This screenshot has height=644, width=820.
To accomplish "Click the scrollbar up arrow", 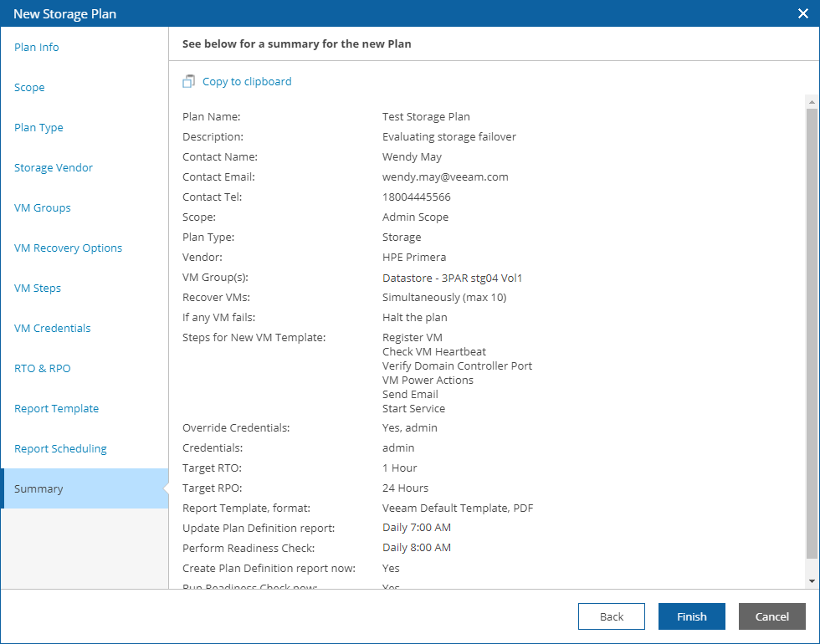I will 812,101.
